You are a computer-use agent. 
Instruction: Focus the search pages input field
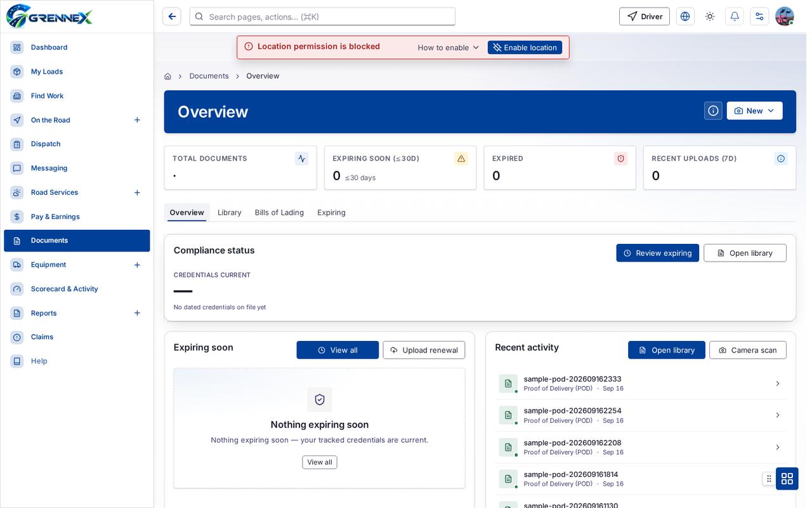pyautogui.click(x=322, y=17)
